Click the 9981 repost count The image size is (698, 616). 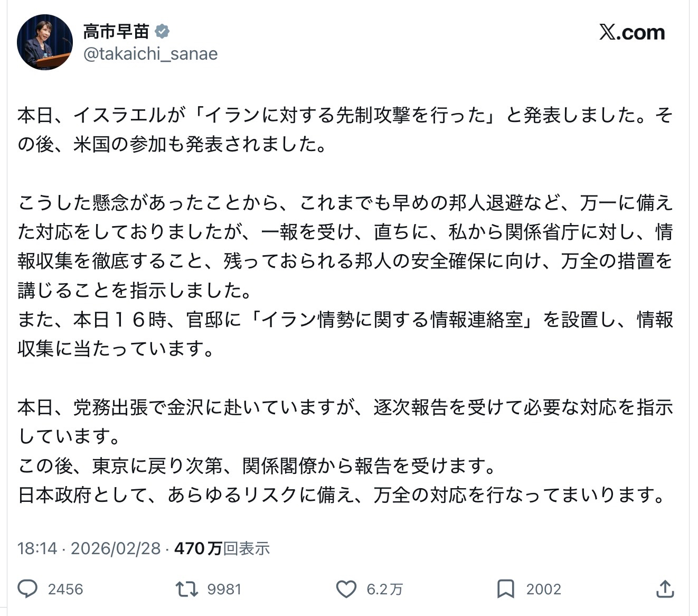[224, 589]
